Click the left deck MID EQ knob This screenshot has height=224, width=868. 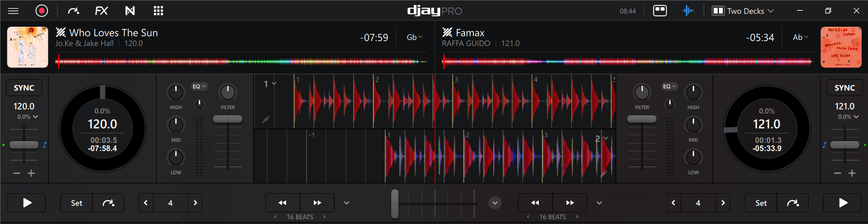click(x=176, y=124)
